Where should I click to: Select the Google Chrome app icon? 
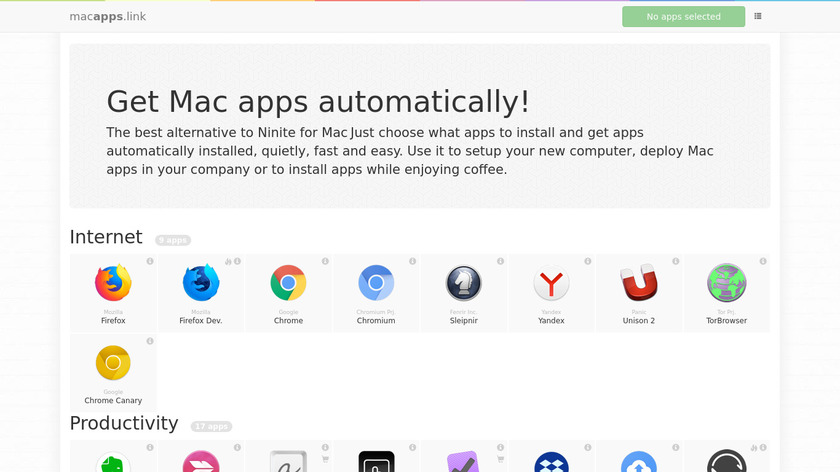[x=288, y=283]
